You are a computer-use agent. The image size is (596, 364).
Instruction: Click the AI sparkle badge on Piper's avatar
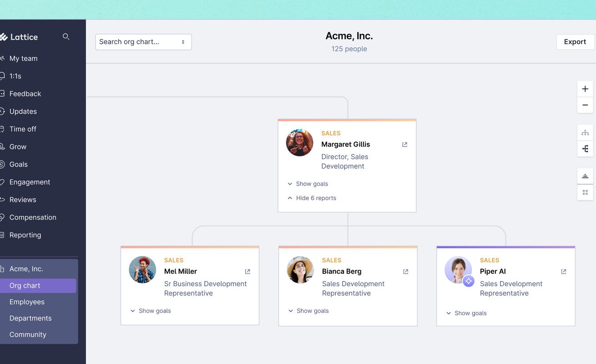(469, 281)
